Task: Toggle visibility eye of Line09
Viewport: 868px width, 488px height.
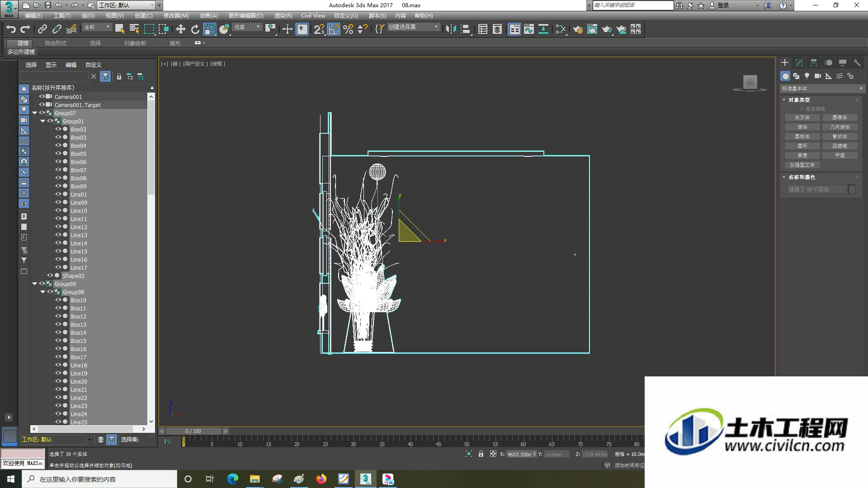Action: click(58, 202)
